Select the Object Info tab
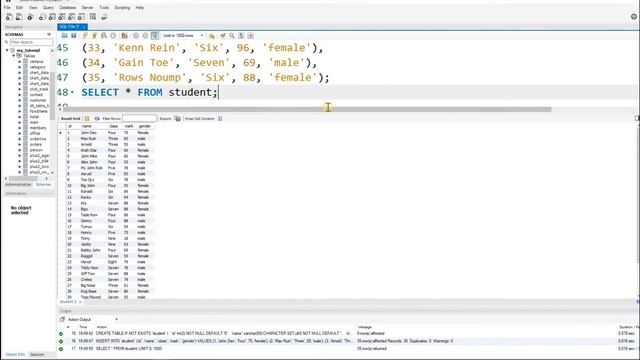640x360 pixels. [15, 355]
